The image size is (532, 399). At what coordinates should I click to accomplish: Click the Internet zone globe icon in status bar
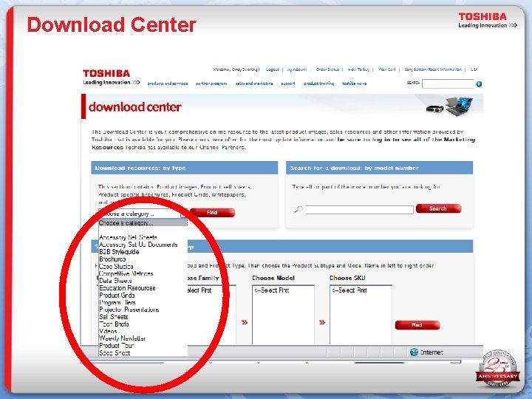point(414,352)
